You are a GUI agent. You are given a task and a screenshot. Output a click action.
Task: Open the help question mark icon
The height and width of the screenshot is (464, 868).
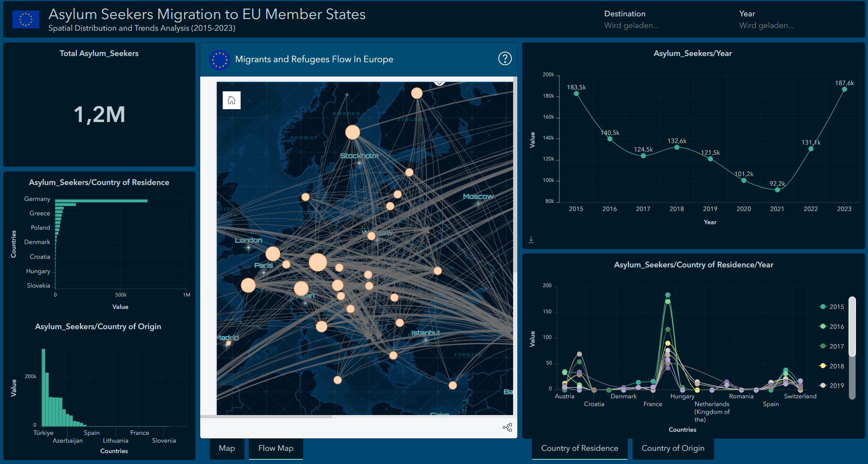click(x=505, y=59)
